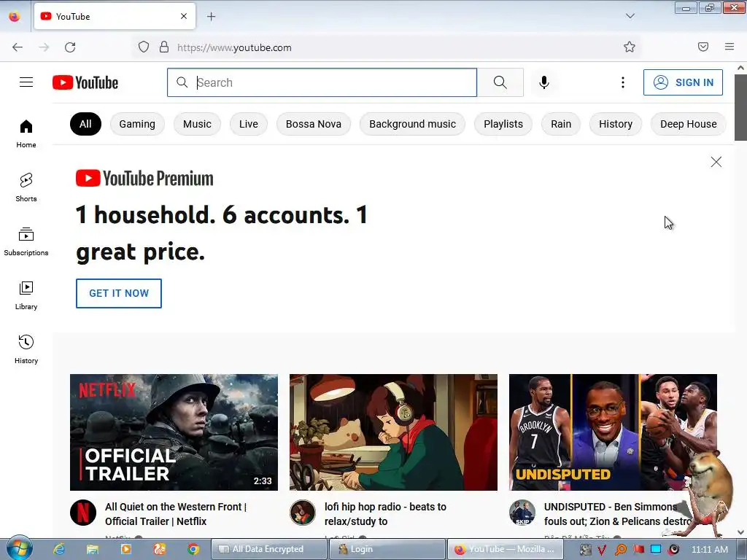Open YouTube settings three-dot menu

pyautogui.click(x=623, y=82)
